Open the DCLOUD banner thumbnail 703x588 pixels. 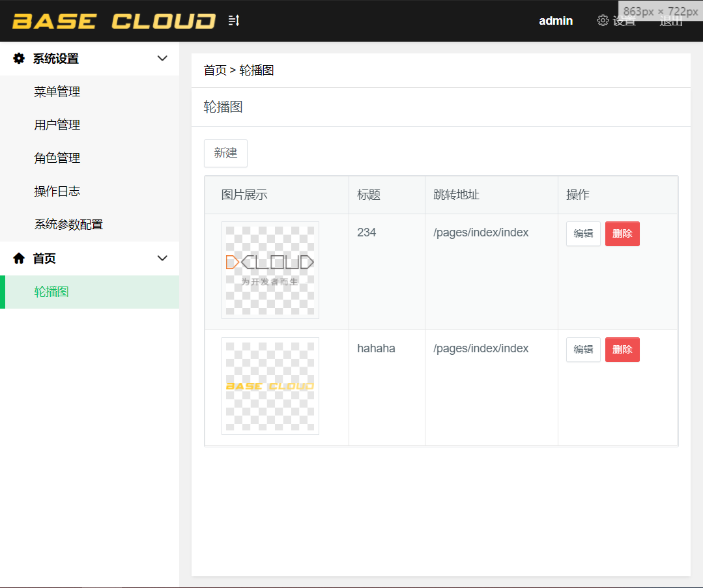pos(270,270)
